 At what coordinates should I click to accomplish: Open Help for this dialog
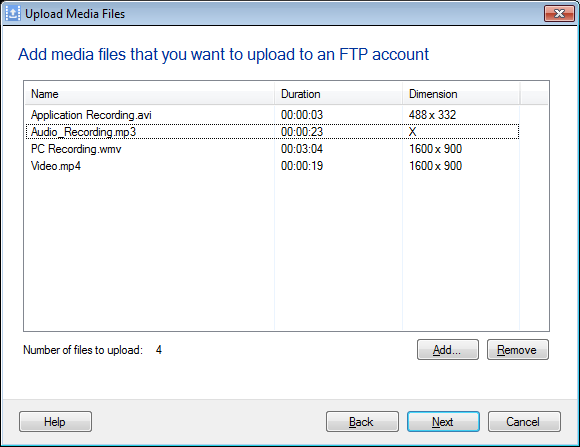pos(55,421)
